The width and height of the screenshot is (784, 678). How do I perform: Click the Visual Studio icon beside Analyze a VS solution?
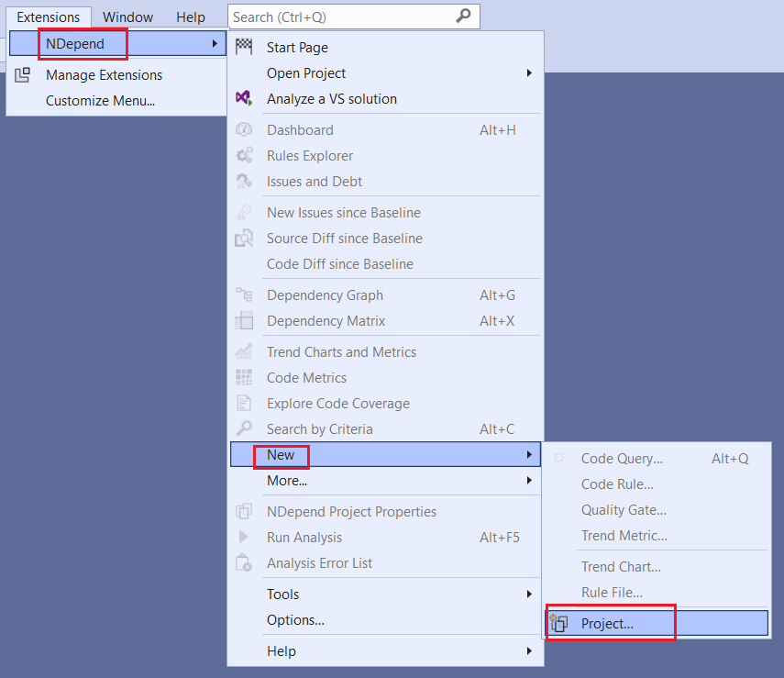[x=244, y=98]
